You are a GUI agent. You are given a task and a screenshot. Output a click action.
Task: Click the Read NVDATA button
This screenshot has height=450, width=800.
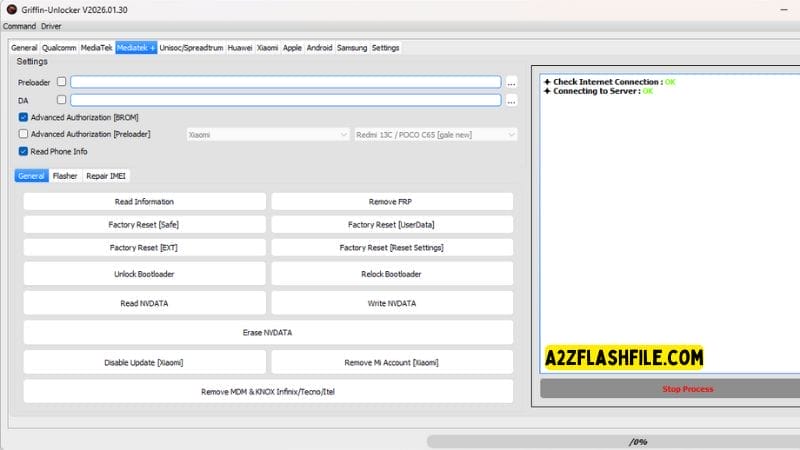tap(144, 303)
